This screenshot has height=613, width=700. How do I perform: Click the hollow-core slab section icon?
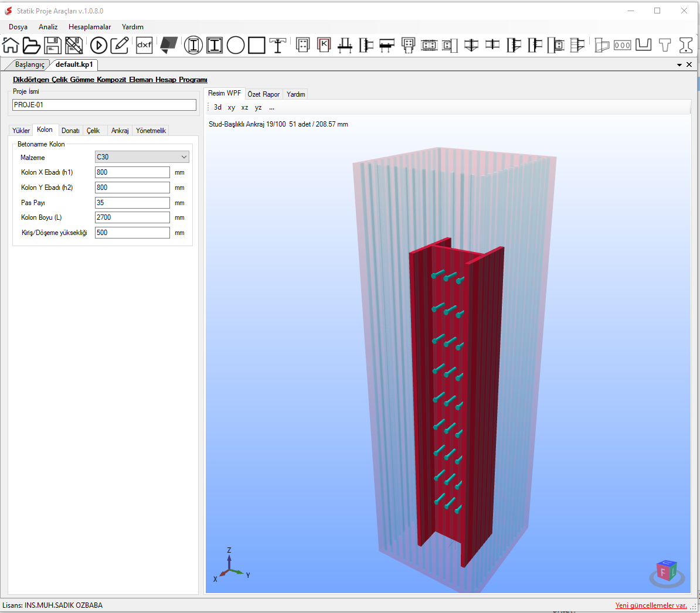[623, 45]
